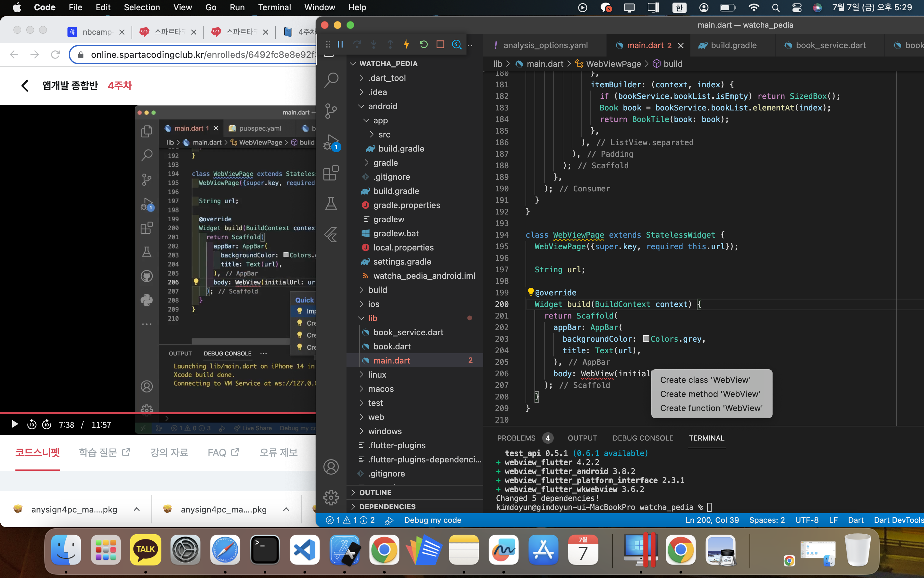Toggle the Korean input source in menu bar

pos(679,8)
